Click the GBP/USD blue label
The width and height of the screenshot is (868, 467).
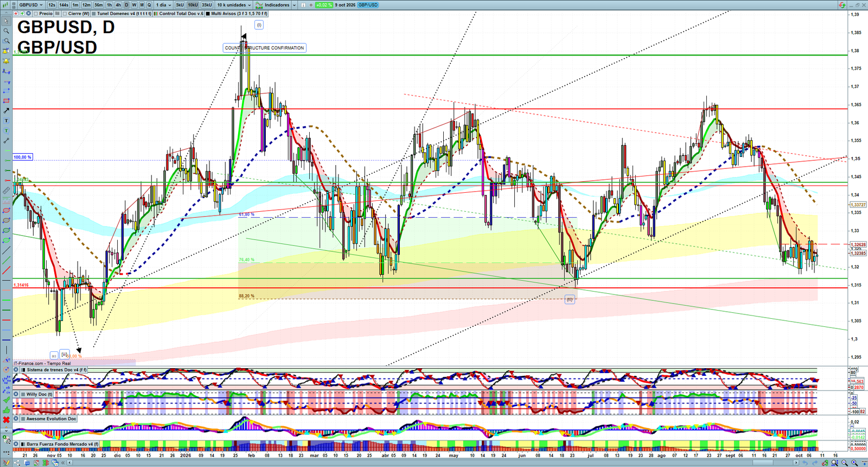pyautogui.click(x=368, y=5)
